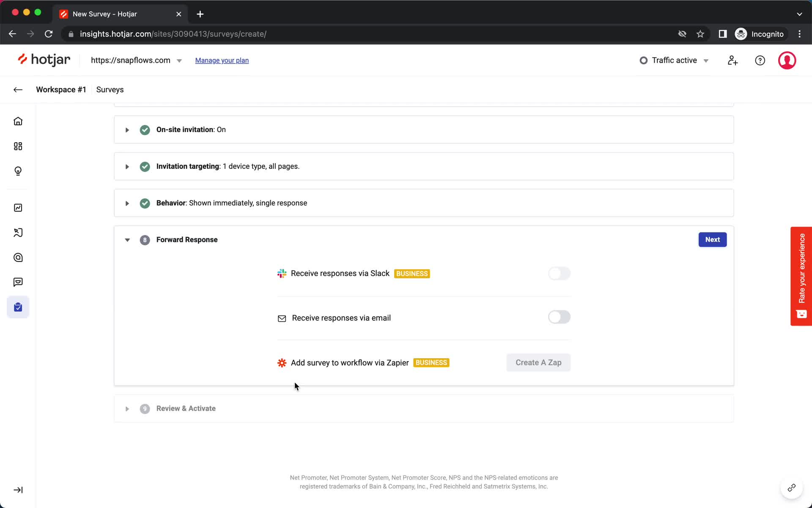
Task: Expand the Invitation targeting section
Action: pos(127,166)
